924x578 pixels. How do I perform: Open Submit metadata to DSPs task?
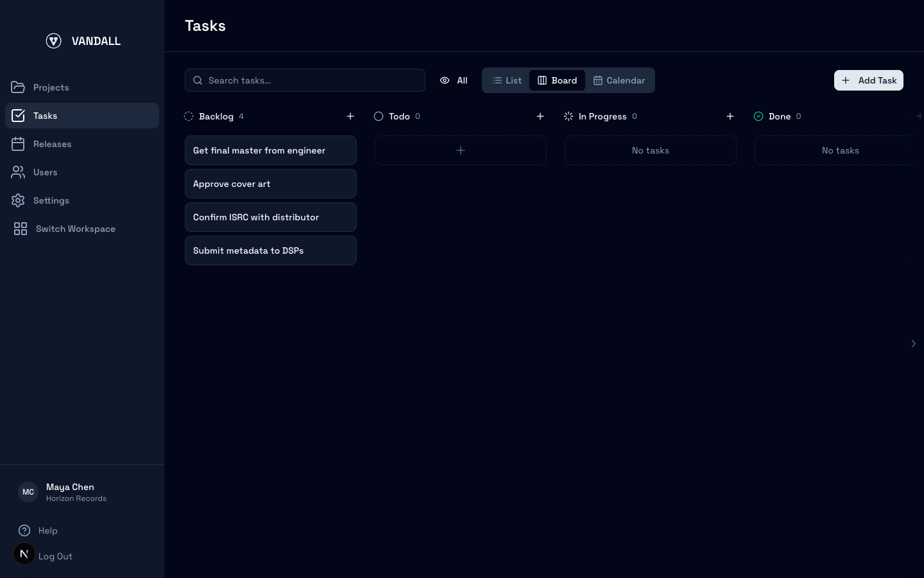(x=271, y=250)
